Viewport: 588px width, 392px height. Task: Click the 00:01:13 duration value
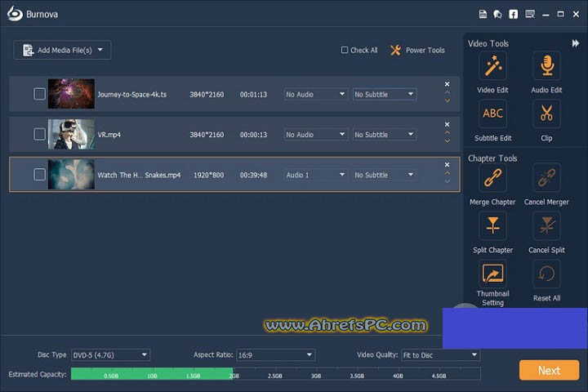coord(253,95)
